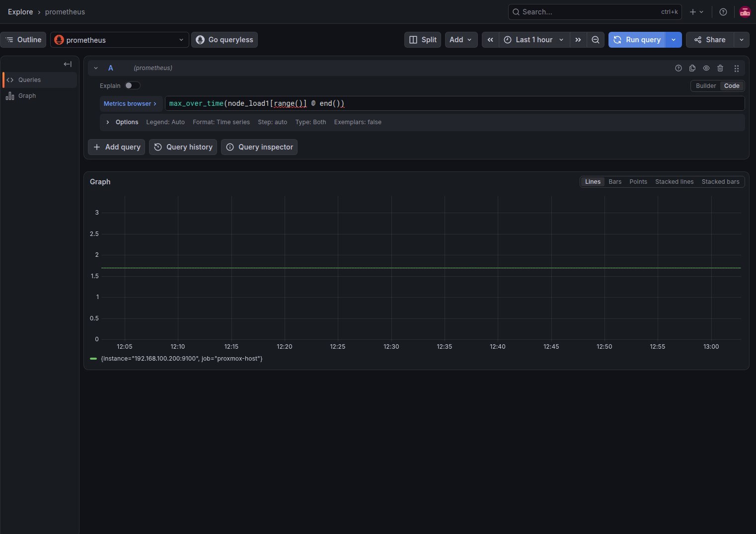756x534 pixels.
Task: Go to Graph in the outline
Action: (40, 96)
